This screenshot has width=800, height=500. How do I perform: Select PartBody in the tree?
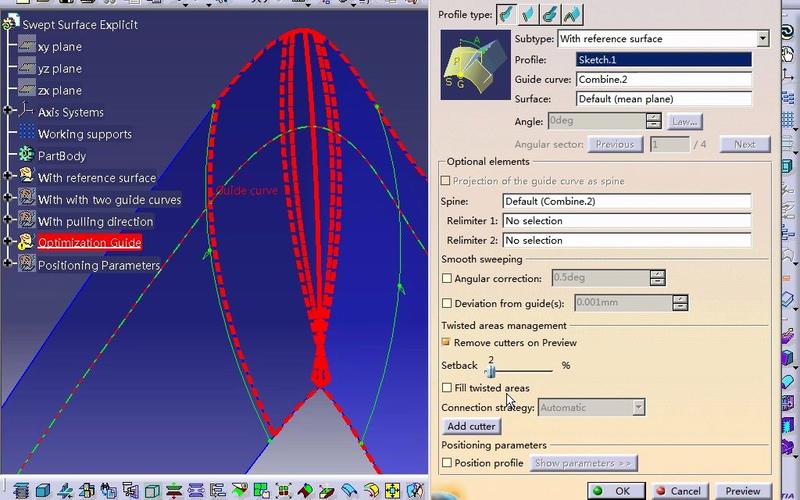click(x=62, y=156)
